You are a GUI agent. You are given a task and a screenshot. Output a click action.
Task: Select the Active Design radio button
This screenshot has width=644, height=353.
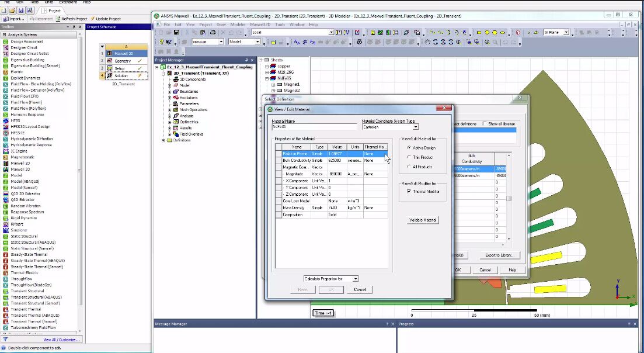tap(409, 147)
